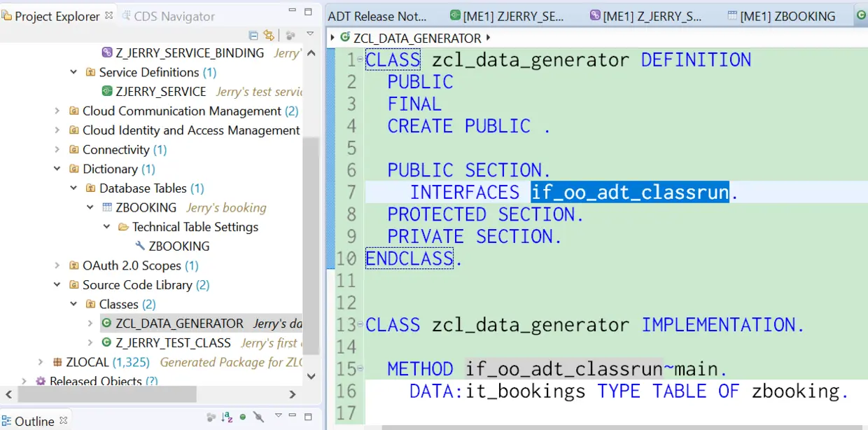Collapse the Classes folder
Viewport: 868px width, 430px height.
click(73, 304)
